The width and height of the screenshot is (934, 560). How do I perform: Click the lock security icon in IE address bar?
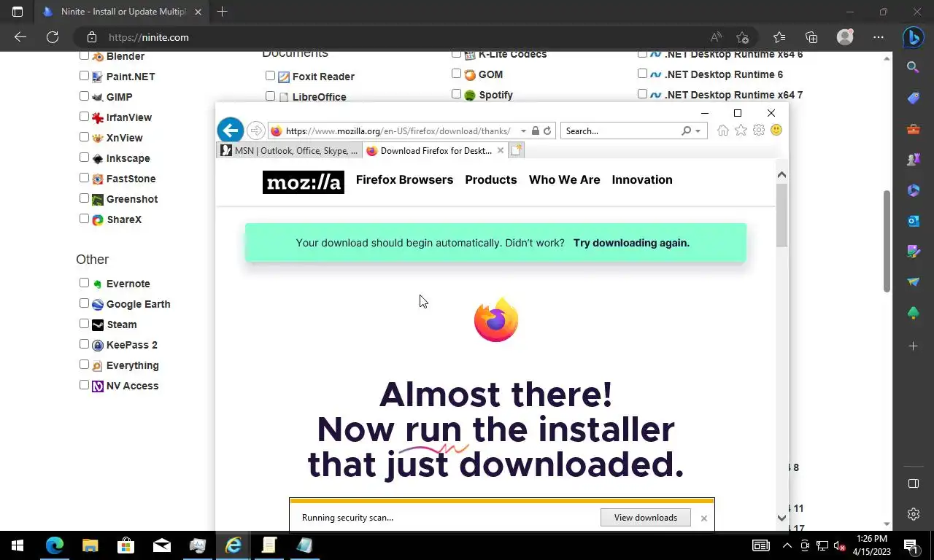[x=536, y=131]
